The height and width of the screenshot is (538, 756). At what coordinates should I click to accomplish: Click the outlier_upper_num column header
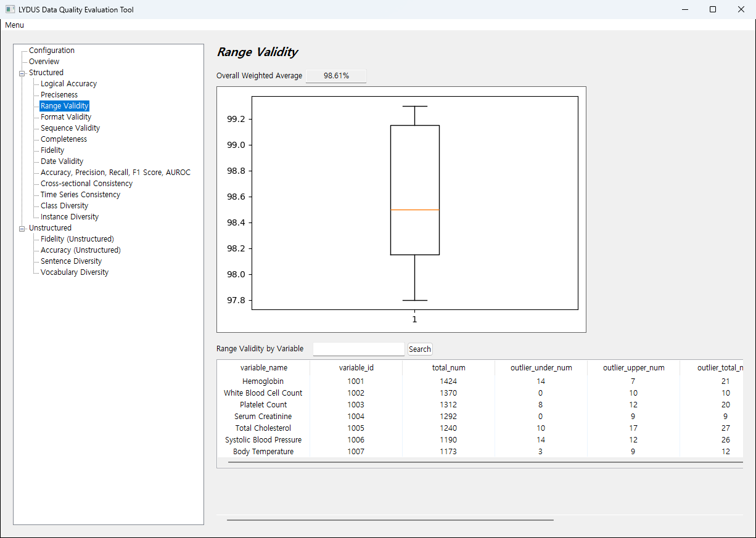634,368
